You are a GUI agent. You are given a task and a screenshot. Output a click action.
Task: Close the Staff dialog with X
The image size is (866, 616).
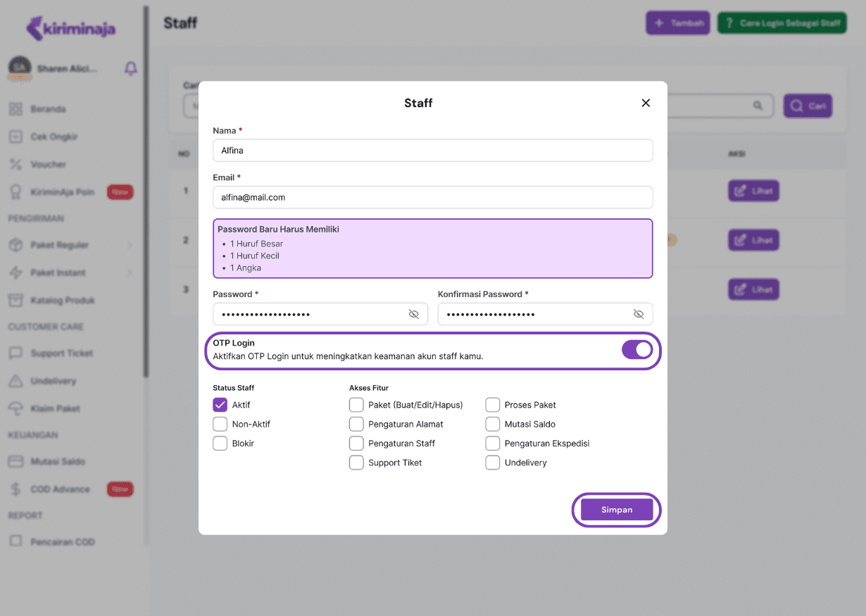pyautogui.click(x=646, y=103)
